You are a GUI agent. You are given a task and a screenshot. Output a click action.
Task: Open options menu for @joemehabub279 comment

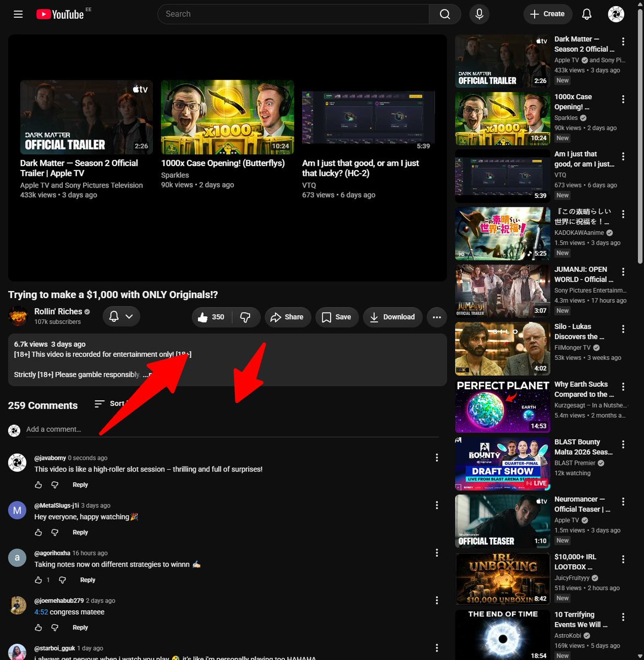pyautogui.click(x=437, y=600)
